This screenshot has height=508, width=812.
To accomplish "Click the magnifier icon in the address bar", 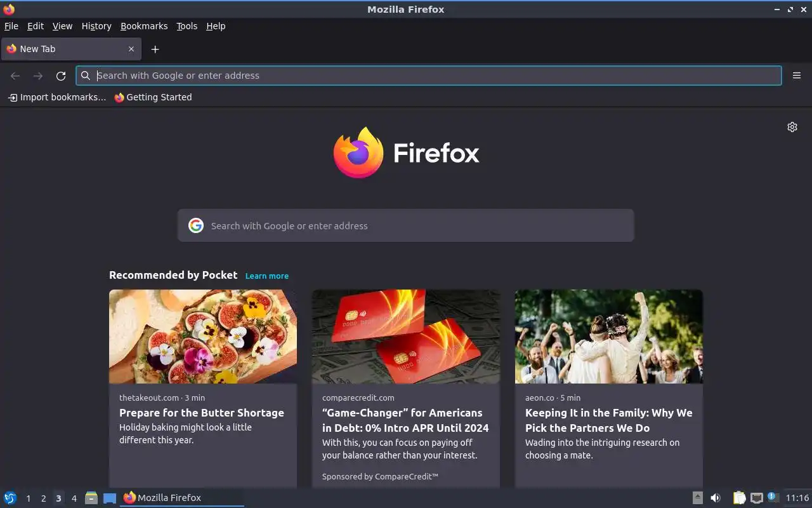I will (86, 76).
